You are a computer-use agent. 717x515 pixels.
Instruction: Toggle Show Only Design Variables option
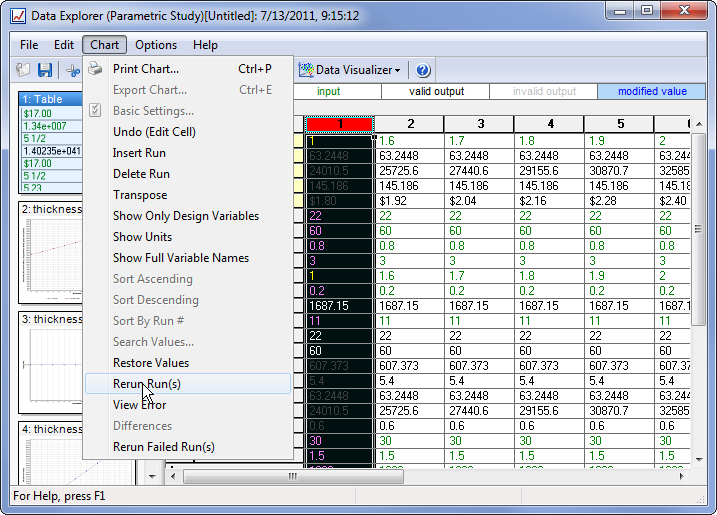tap(186, 216)
